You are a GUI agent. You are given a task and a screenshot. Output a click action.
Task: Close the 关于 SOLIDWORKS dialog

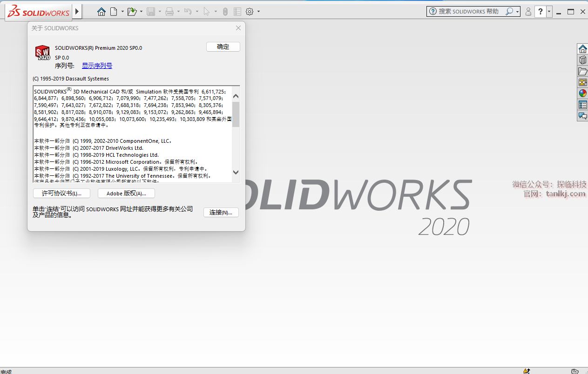pyautogui.click(x=238, y=28)
